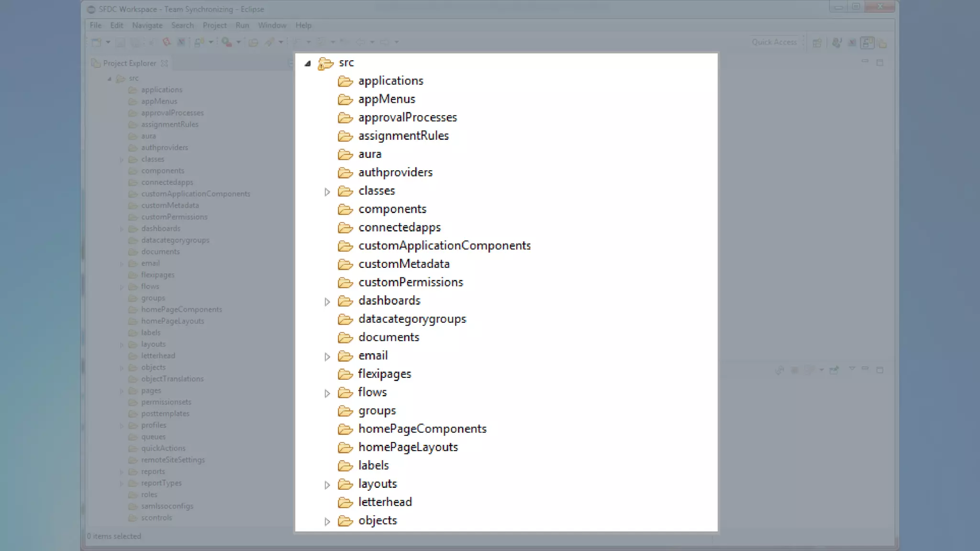The height and width of the screenshot is (551, 980).
Task: Switch to the highlighted Team Synchronizing perspective button
Action: 867,44
